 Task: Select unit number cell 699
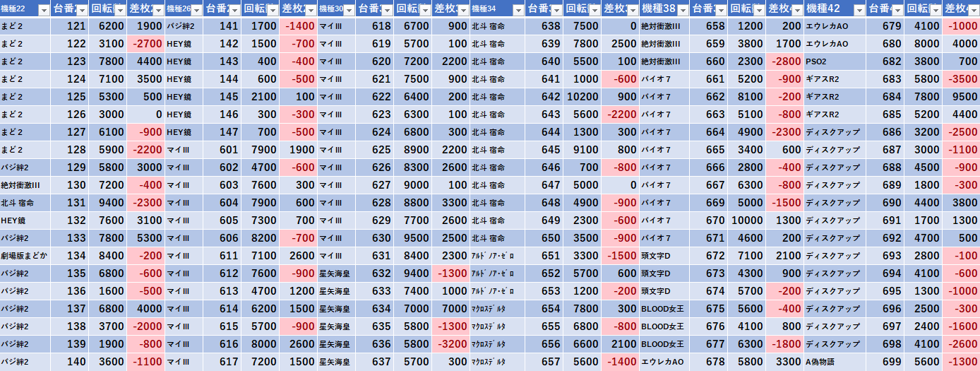pos(884,362)
